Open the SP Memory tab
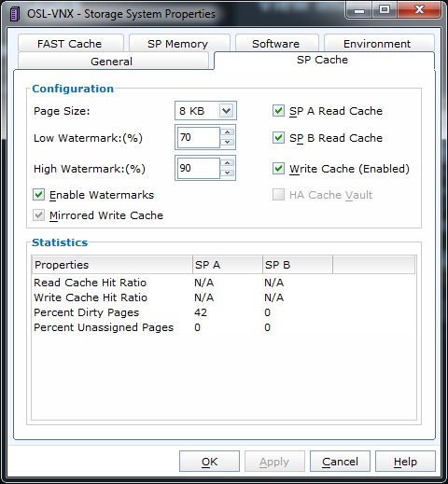Screen dimensions: 448x484 tap(179, 43)
